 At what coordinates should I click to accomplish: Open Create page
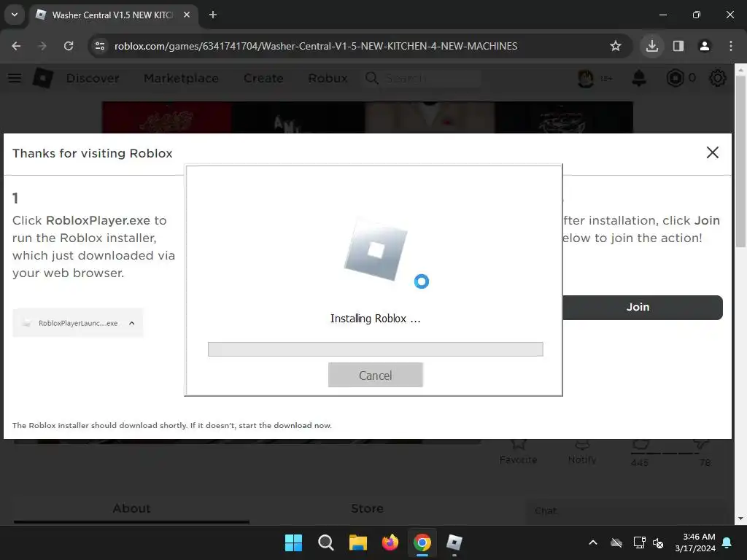(263, 77)
